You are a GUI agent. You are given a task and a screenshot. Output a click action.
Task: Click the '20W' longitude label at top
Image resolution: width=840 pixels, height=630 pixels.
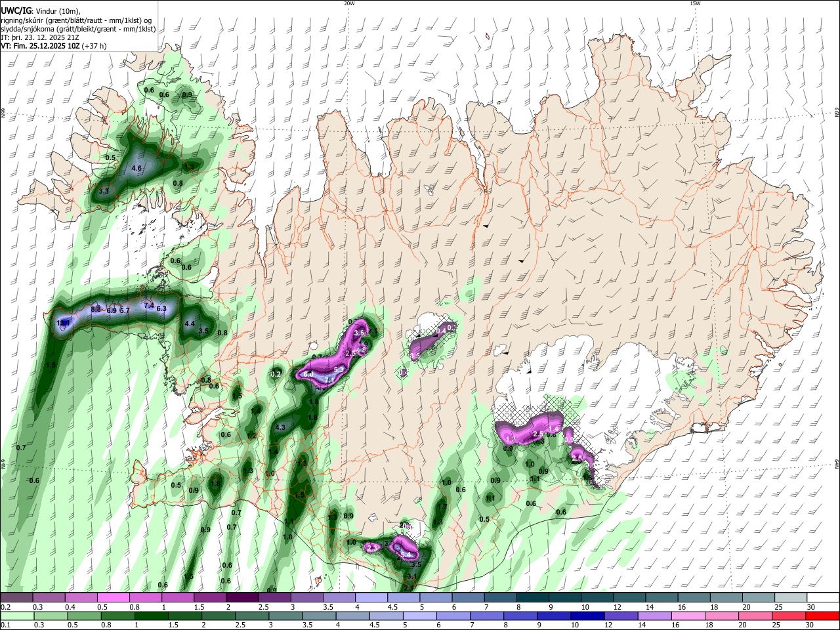[349, 3]
